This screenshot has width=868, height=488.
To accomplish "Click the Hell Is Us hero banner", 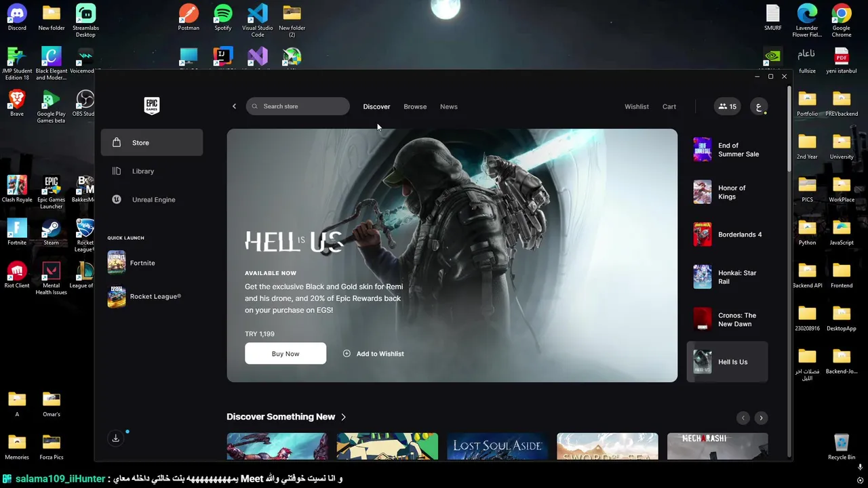I will (x=452, y=256).
